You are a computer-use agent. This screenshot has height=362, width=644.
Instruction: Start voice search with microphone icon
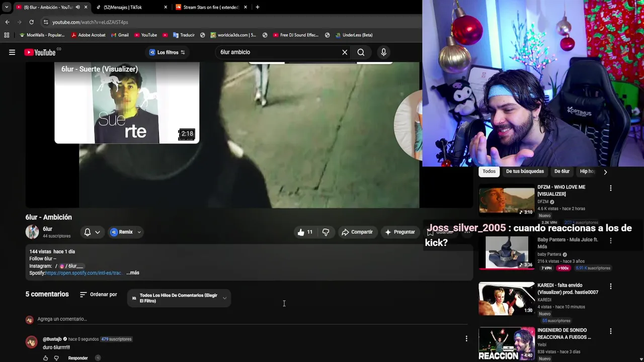click(x=383, y=52)
